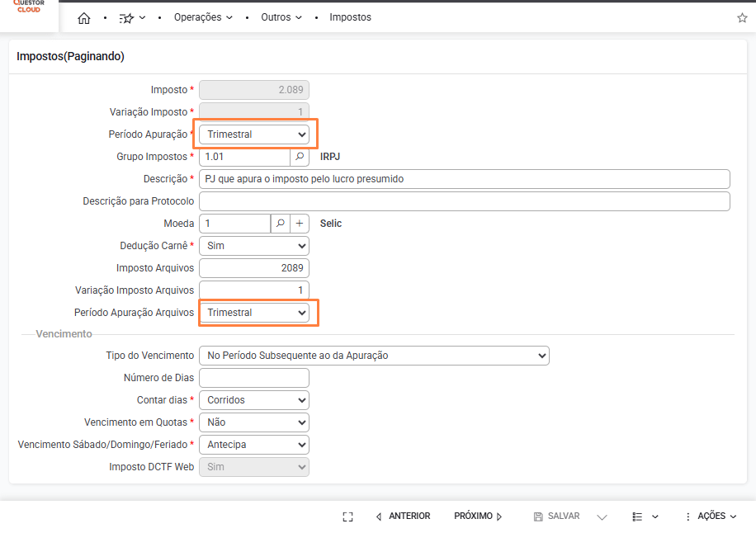Open the Contar dias dropdown
Screen dimensions: 756x533
click(x=254, y=400)
